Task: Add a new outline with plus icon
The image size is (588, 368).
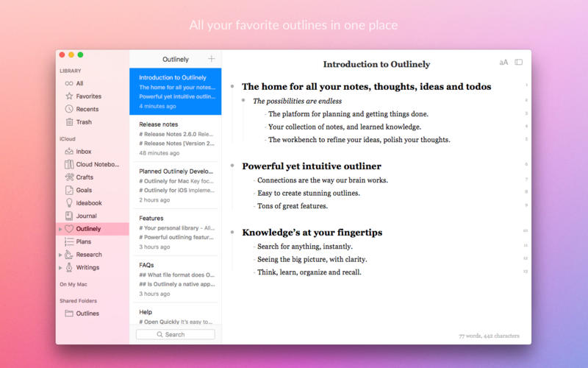Action: (x=212, y=59)
